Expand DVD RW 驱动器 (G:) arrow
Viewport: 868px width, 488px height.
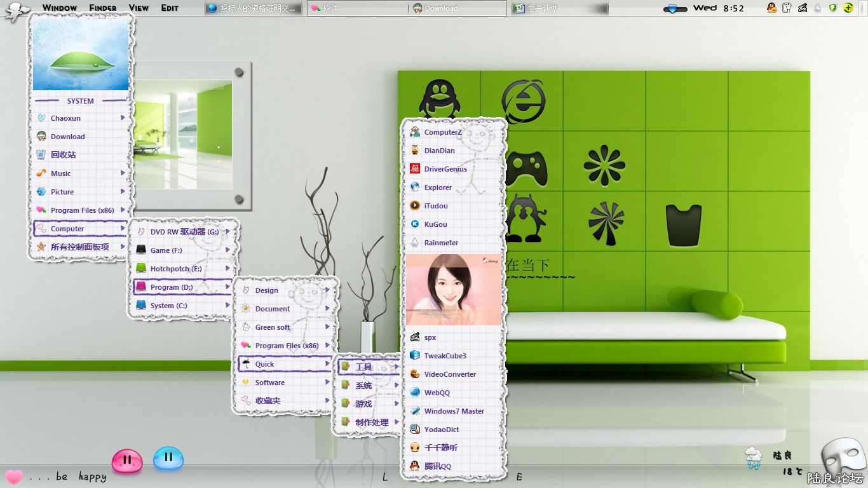227,232
